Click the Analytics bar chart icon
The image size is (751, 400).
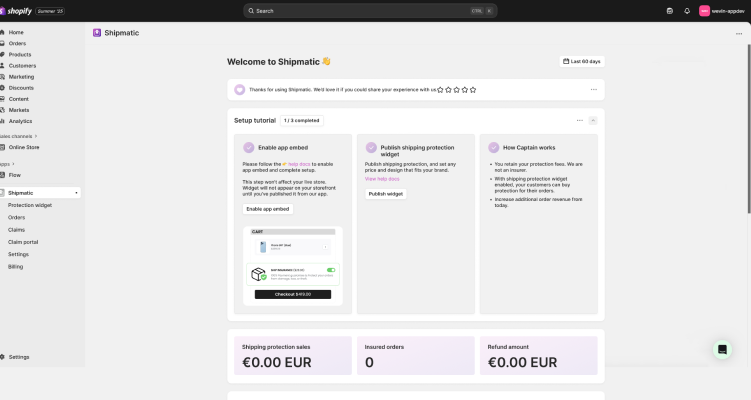tap(2, 121)
